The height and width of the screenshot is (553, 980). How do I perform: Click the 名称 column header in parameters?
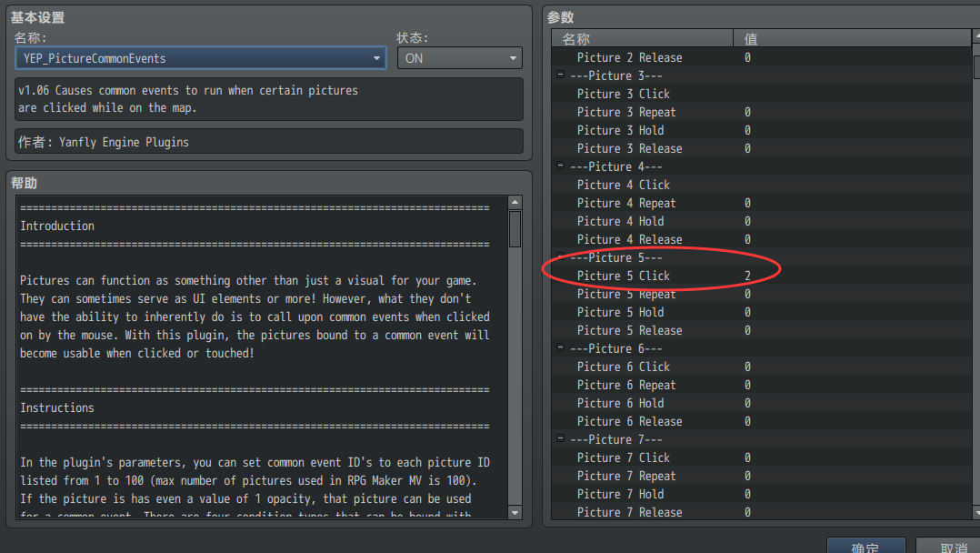click(642, 39)
